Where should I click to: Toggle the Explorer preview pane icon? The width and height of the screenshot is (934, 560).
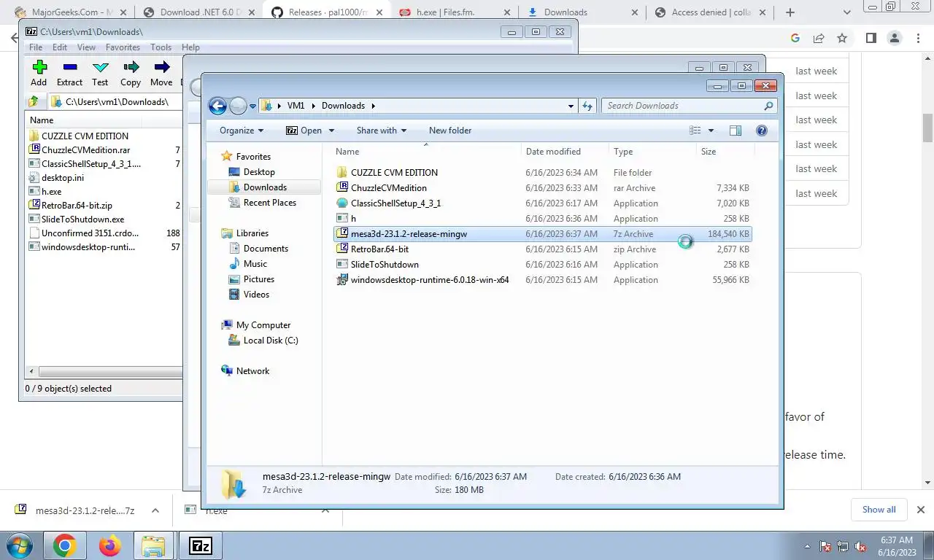736,131
